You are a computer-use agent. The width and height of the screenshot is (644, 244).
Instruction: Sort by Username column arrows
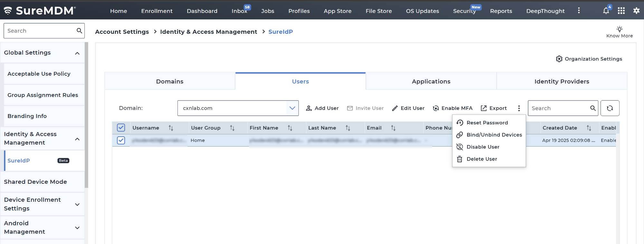(x=171, y=128)
